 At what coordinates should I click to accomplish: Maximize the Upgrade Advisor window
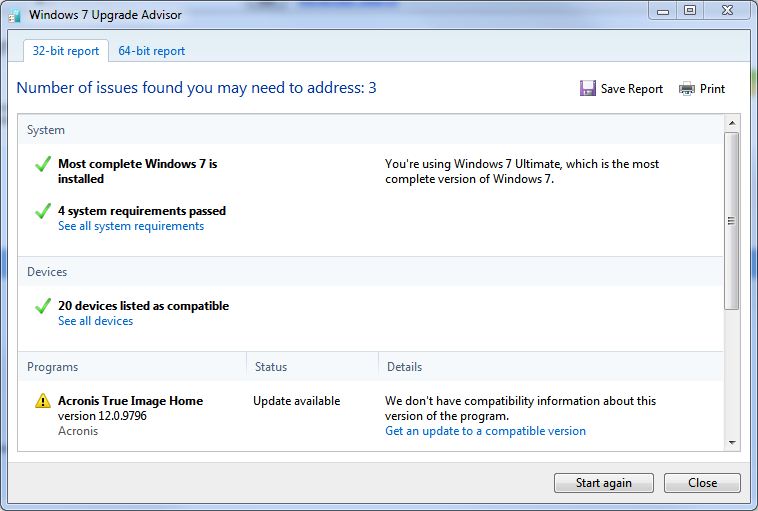click(x=689, y=10)
